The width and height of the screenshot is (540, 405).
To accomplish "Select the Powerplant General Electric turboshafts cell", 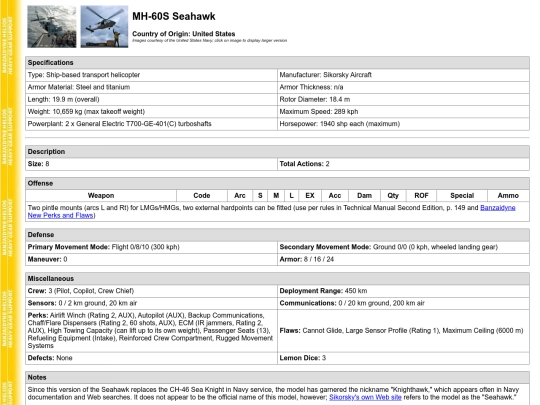I will click(151, 124).
